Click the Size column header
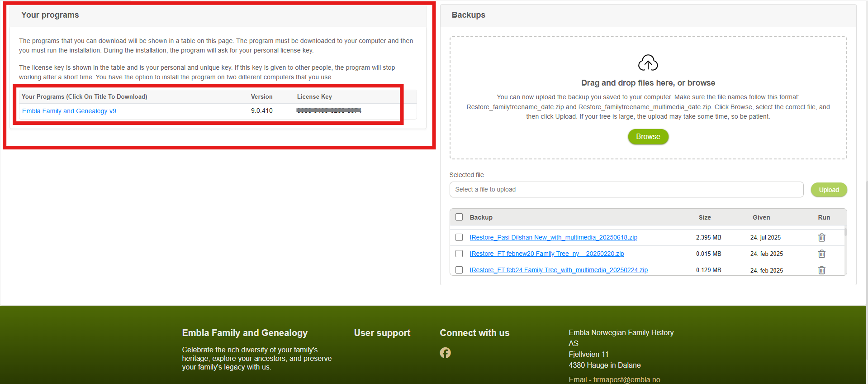868x384 pixels. pyautogui.click(x=704, y=217)
